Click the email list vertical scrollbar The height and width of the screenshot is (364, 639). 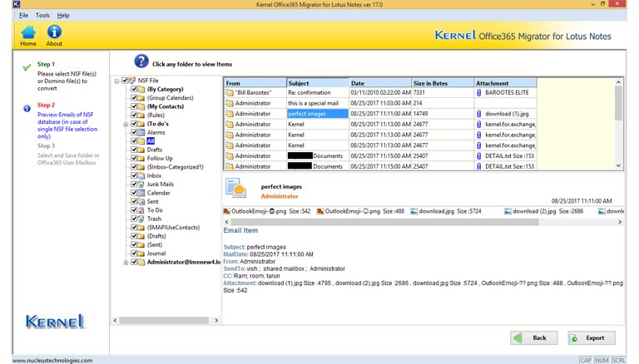pos(618,125)
